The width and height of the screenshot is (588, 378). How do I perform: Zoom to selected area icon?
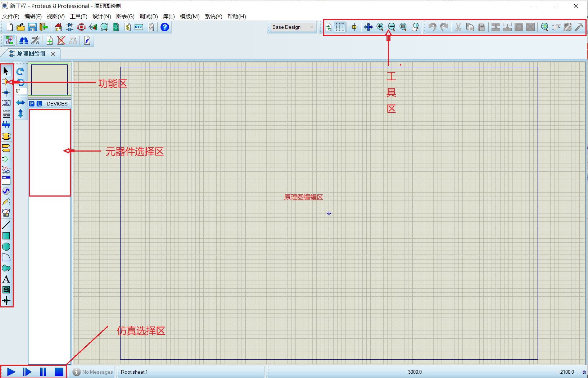coord(415,27)
